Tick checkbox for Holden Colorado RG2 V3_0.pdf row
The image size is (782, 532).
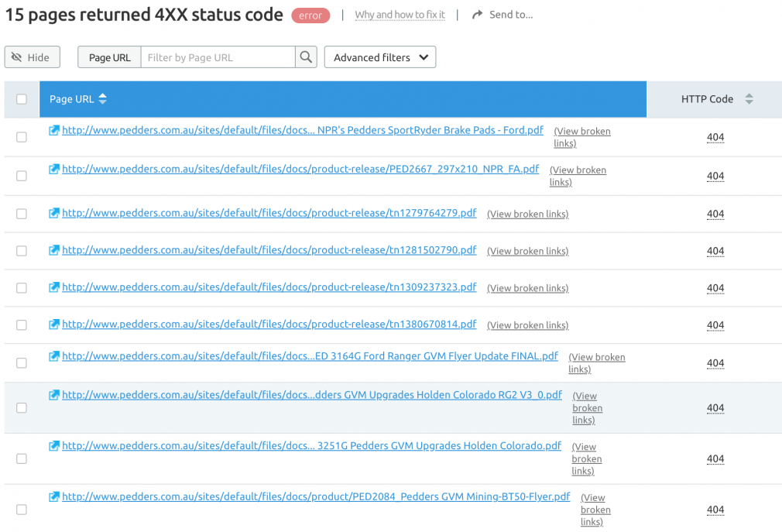point(22,407)
